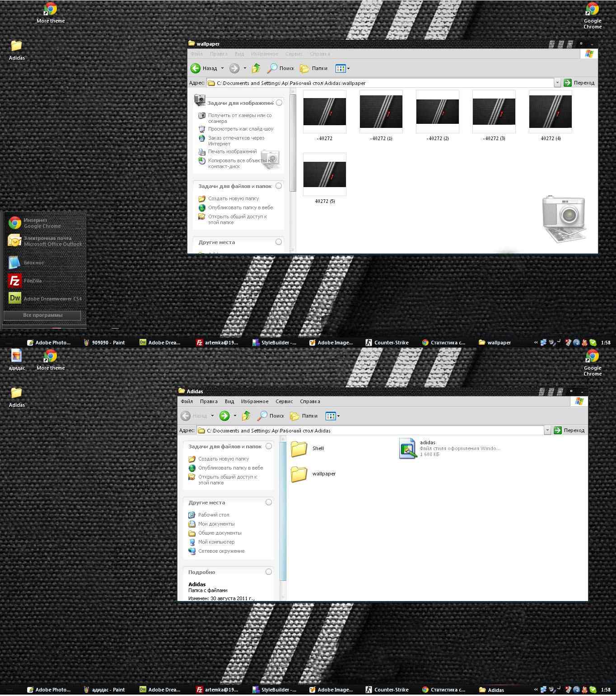This screenshot has height=696, width=616.
Task: Open Back history dropdown in wallpaper window
Action: 222,68
